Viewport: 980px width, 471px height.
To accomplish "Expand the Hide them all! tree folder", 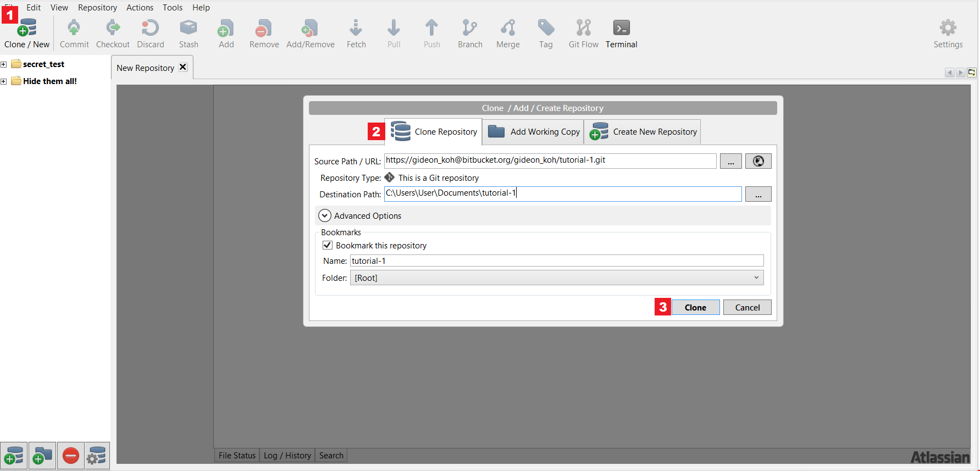I will (4, 81).
